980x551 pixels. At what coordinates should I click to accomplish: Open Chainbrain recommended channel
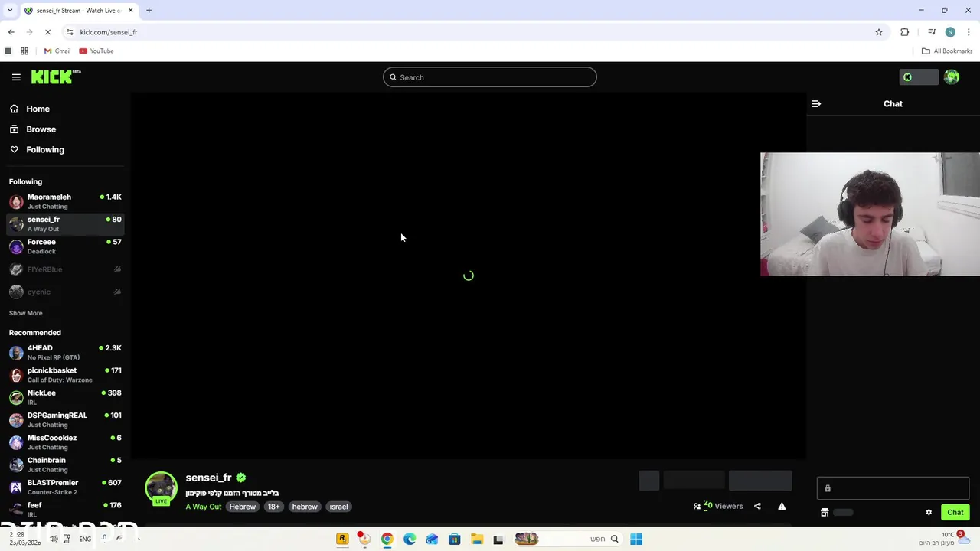coord(65,465)
